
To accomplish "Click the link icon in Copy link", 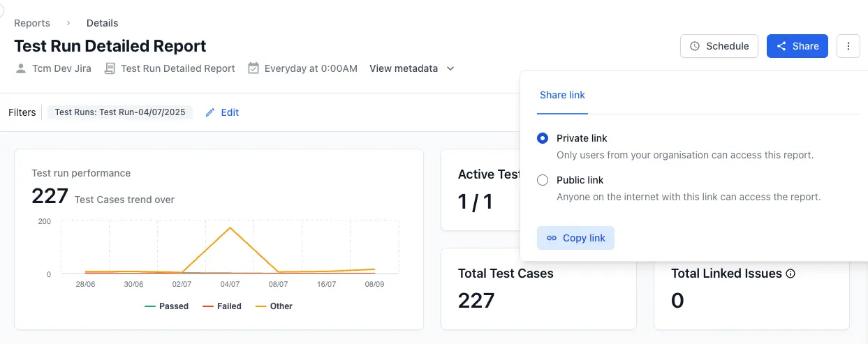I will [552, 238].
